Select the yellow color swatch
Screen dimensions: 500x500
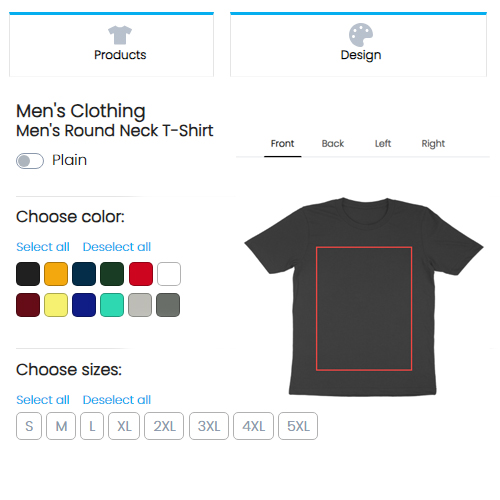56,305
